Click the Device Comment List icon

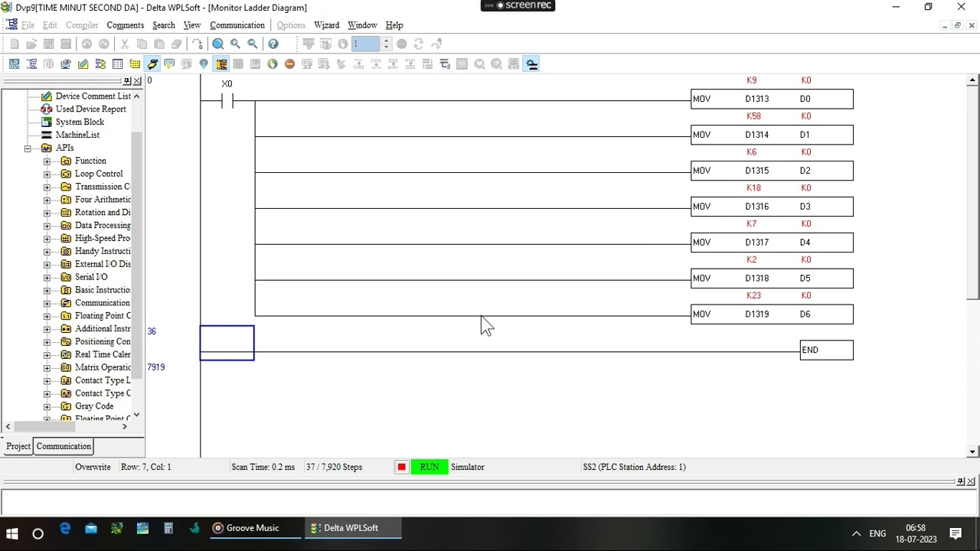[x=47, y=96]
